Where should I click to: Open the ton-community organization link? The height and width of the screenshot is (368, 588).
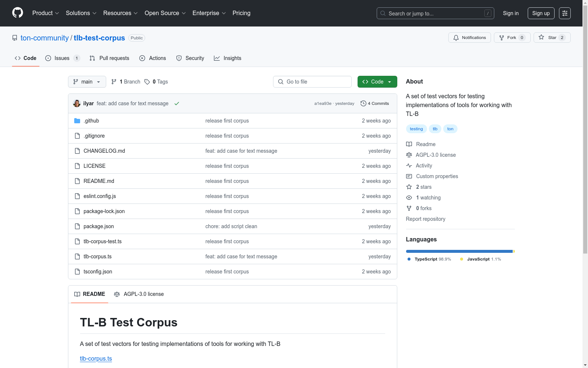pyautogui.click(x=44, y=38)
